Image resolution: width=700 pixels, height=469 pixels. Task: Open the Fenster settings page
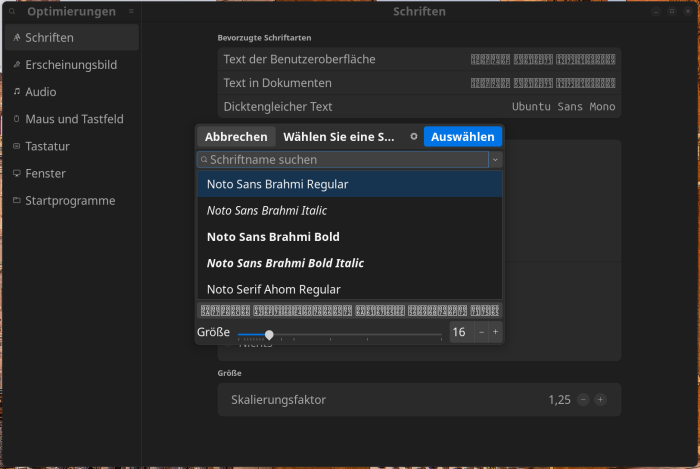click(x=72, y=174)
